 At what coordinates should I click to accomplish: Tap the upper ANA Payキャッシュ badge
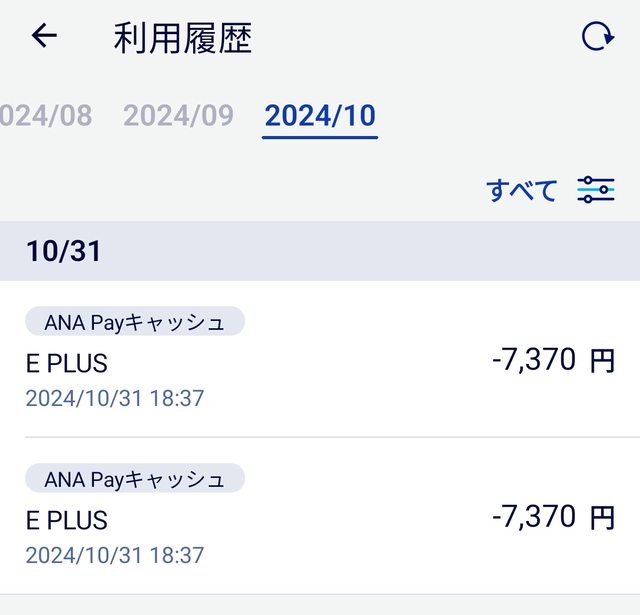135,322
